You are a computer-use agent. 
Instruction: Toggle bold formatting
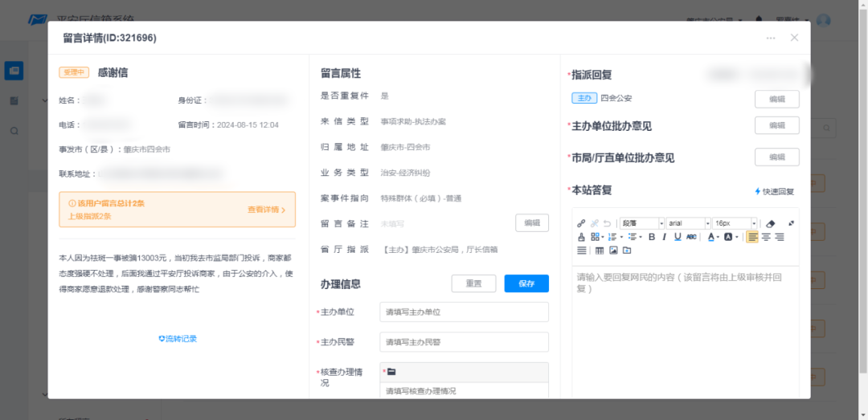coord(652,237)
